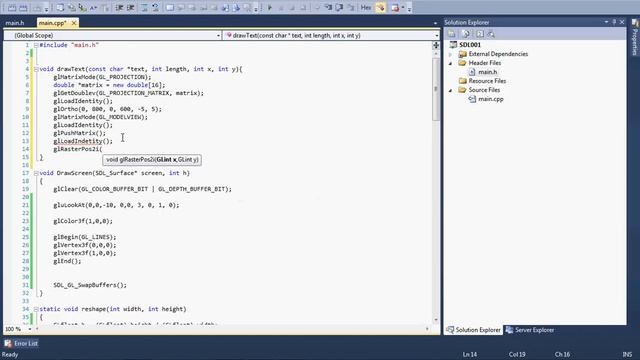Click the horizontal scroll right arrow
This screenshot has height=360, width=640.
(x=427, y=329)
